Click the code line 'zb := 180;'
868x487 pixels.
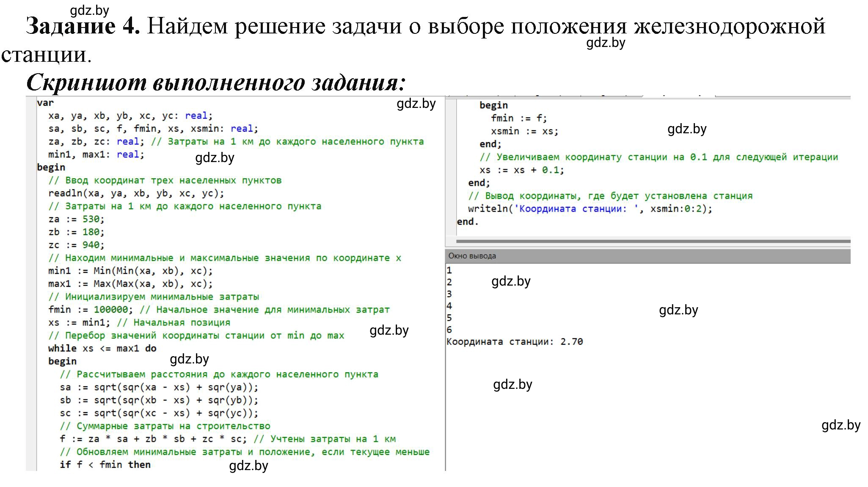tap(76, 232)
